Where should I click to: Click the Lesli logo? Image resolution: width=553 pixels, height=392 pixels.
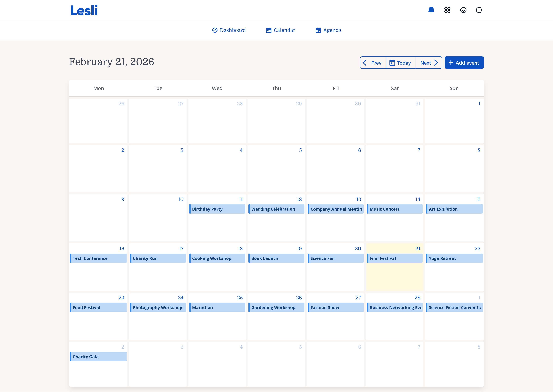84,10
